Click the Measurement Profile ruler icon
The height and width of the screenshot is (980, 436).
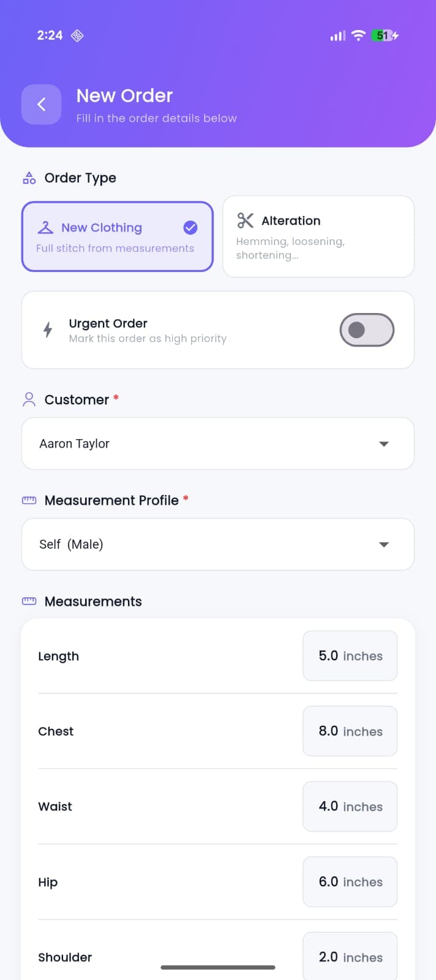(29, 500)
